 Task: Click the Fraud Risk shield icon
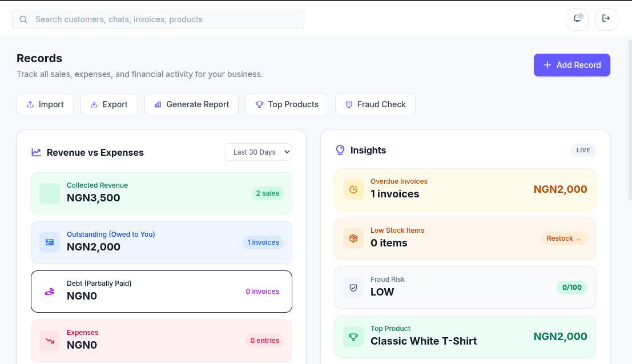click(353, 288)
